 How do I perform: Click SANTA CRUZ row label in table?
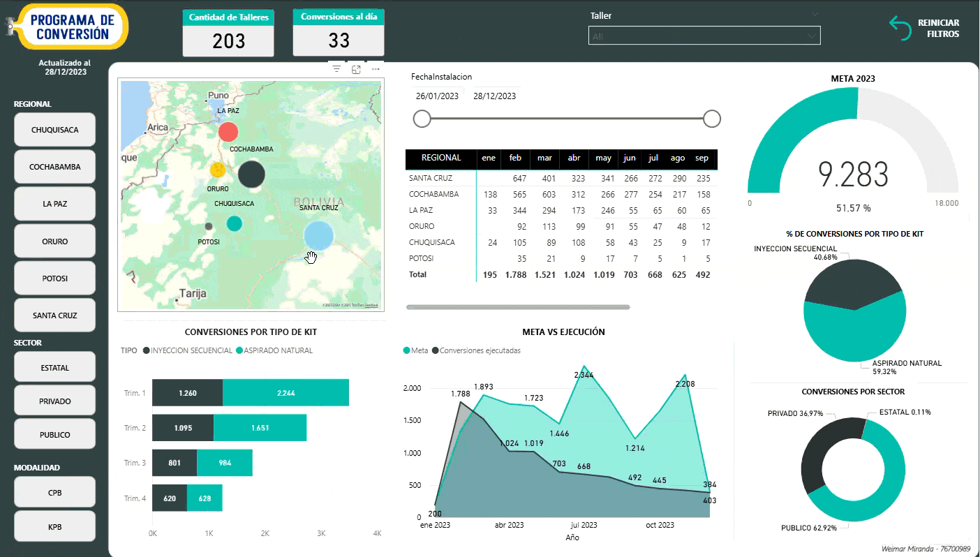pyautogui.click(x=431, y=179)
